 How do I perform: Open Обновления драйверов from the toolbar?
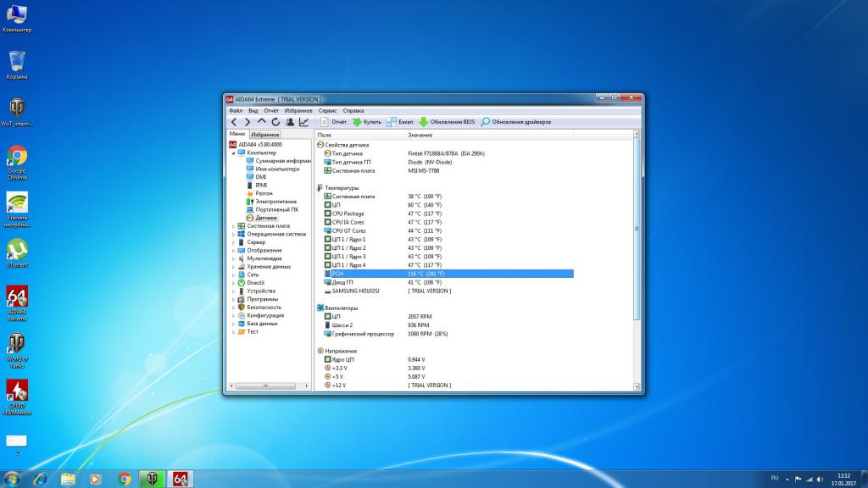[515, 122]
